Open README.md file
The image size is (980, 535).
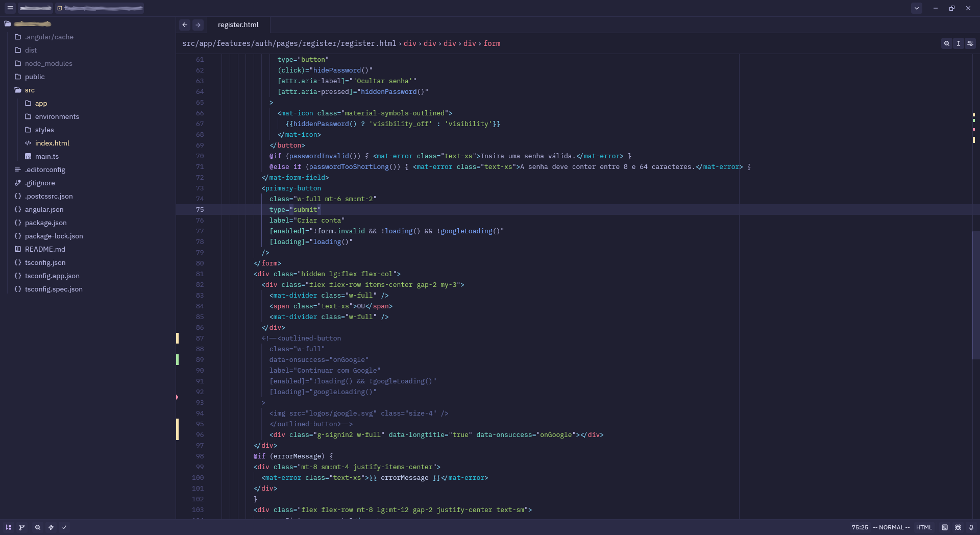coord(45,249)
